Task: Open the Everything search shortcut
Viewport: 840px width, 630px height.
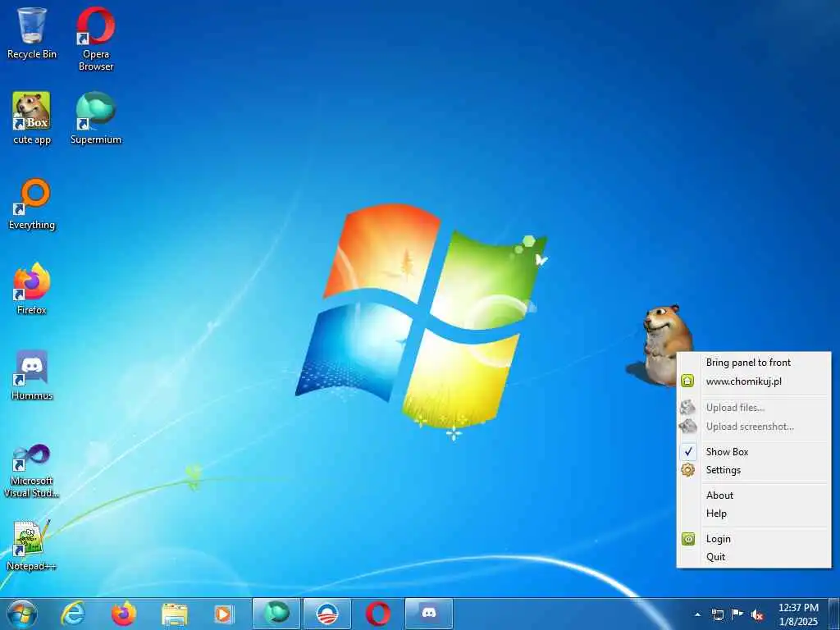Action: (32, 203)
